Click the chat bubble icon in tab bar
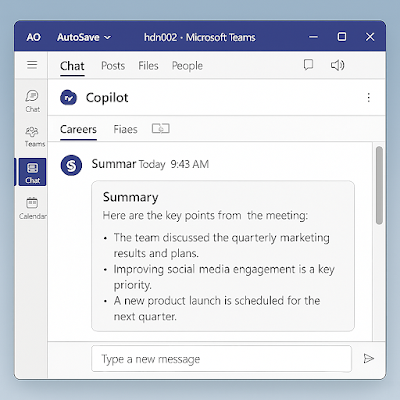Viewport: 400px width, 400px height. (x=308, y=65)
